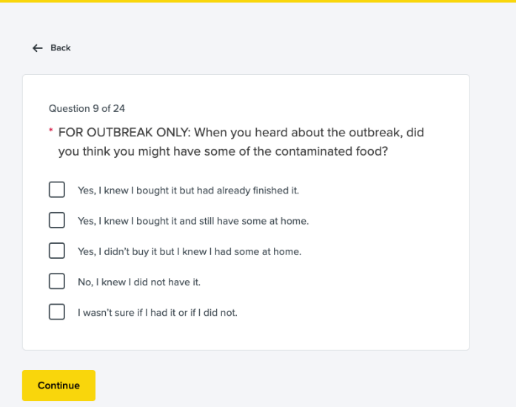Screen dimensions: 516x407
Task: Tick the 'still have some at home' checkbox
Action: tap(57, 220)
